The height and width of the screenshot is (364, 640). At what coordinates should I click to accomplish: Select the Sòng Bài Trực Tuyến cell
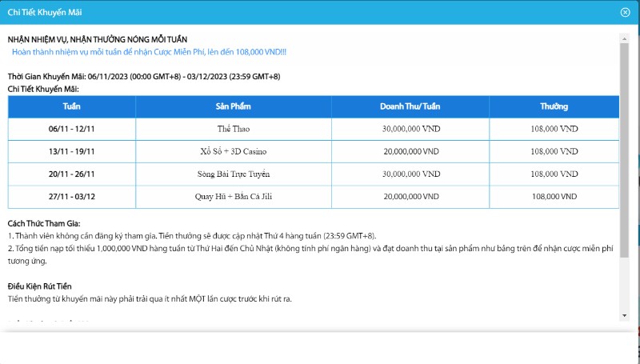[x=232, y=174]
